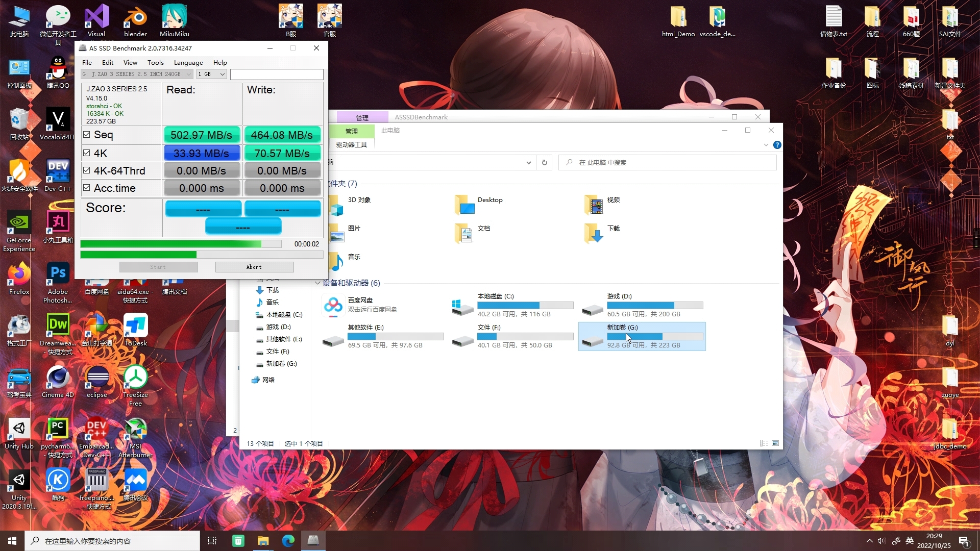Screen dimensions: 980x551
Task: Open the TreeSize Free desktop icon
Action: tap(135, 386)
